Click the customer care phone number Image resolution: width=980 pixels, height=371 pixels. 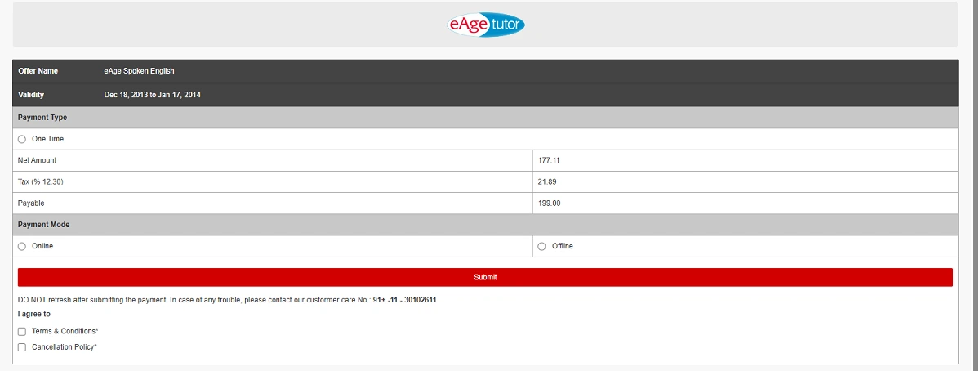[404, 300]
